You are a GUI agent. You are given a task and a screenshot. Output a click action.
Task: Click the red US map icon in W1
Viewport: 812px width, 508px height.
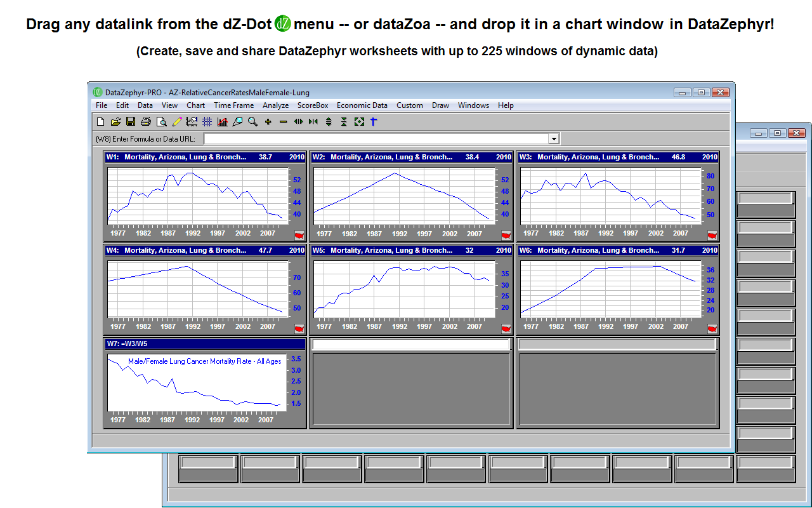click(299, 235)
